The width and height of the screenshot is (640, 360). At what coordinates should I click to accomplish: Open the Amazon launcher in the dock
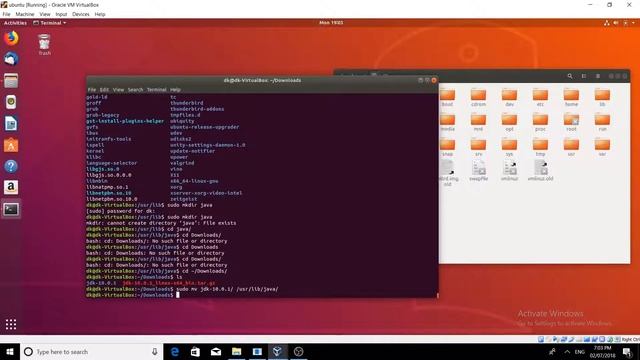point(11,187)
